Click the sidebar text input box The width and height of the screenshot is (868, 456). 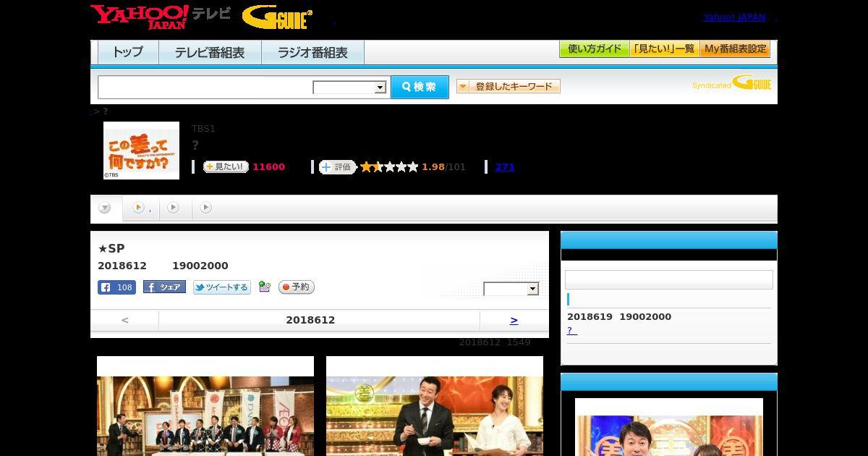[x=669, y=280]
